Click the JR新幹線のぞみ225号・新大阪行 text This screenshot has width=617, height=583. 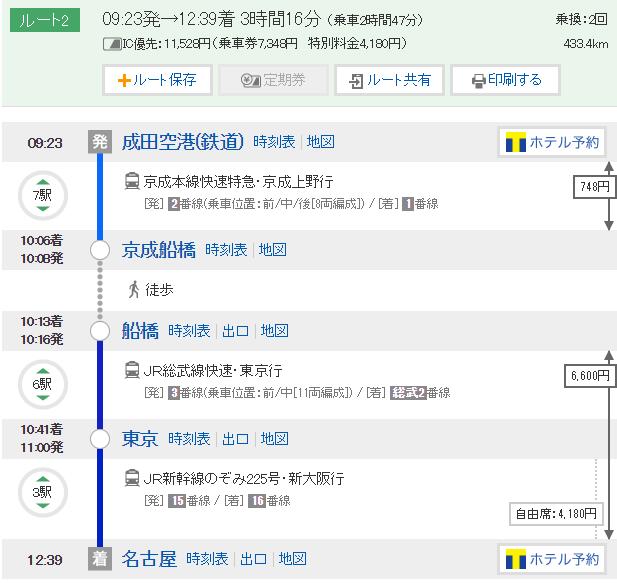pos(244,479)
